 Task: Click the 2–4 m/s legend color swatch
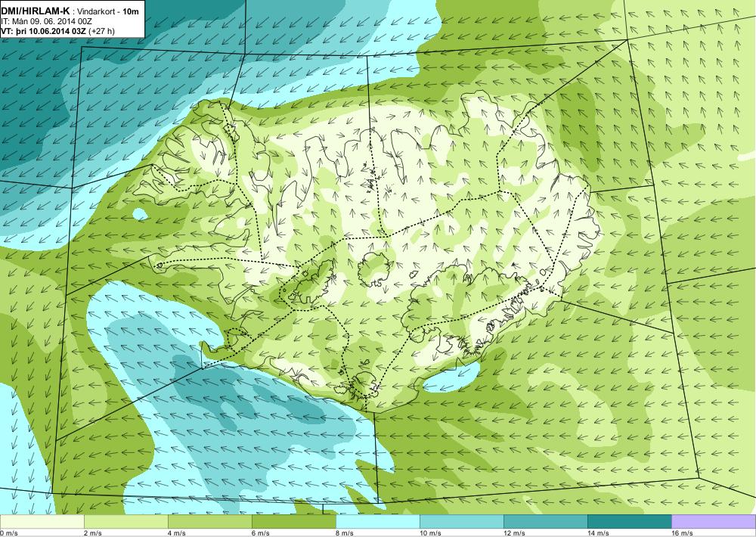125,522
